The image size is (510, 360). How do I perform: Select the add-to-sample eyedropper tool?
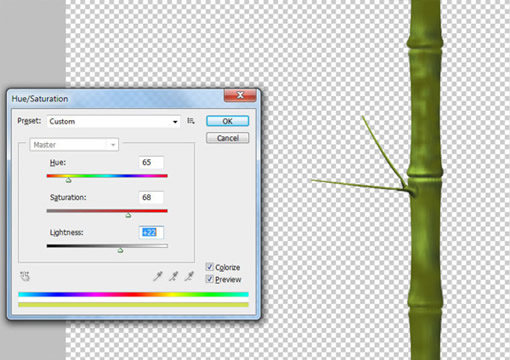(173, 276)
